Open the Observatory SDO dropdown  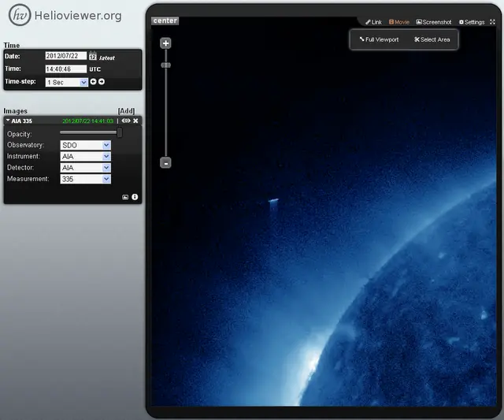[86, 145]
